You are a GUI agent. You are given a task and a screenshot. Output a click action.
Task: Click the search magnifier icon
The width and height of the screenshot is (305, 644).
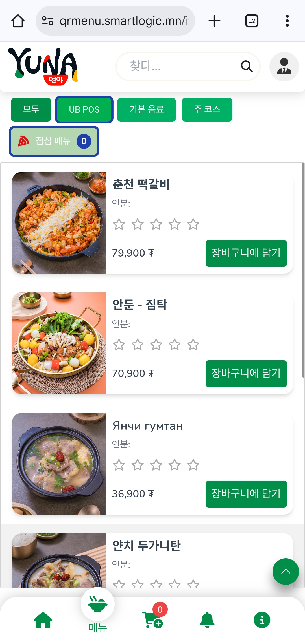pyautogui.click(x=247, y=67)
